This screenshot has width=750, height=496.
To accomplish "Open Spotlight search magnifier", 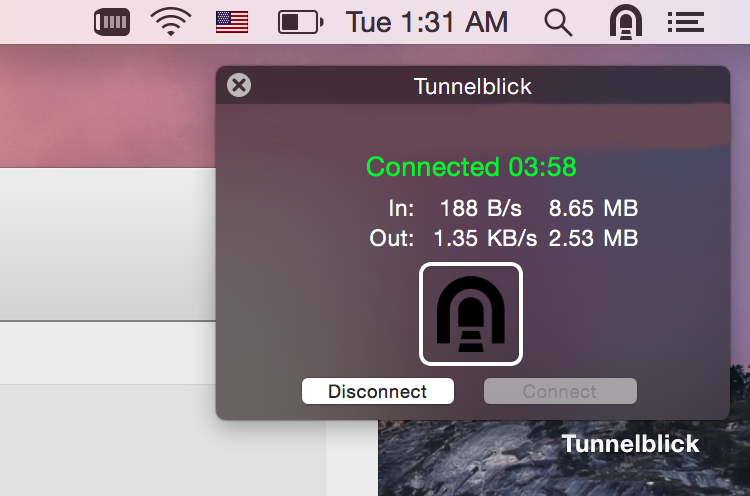I will click(x=558, y=21).
